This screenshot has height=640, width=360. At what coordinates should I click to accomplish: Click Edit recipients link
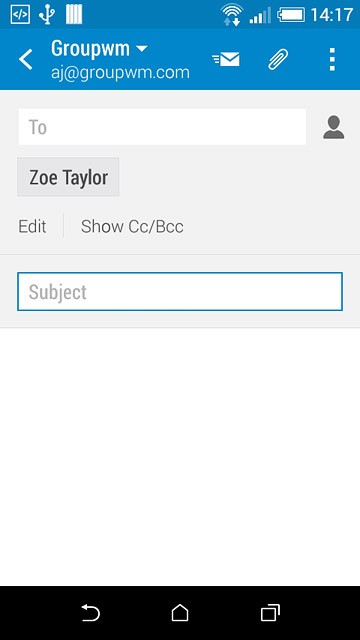(32, 227)
